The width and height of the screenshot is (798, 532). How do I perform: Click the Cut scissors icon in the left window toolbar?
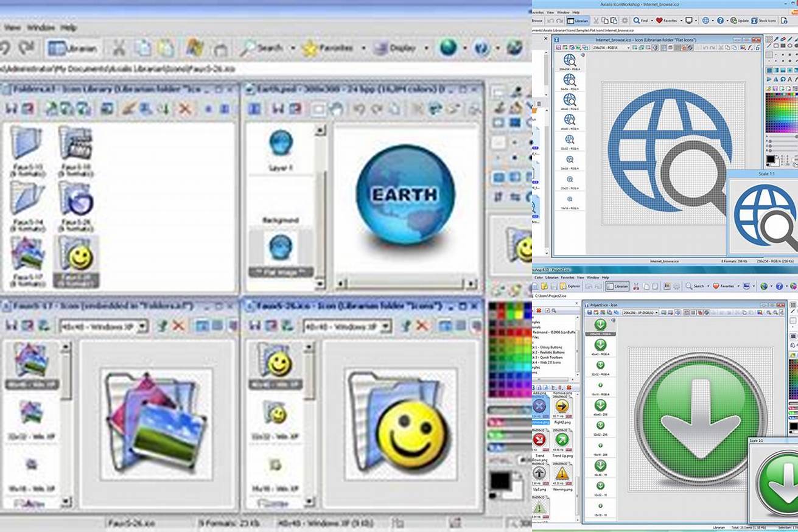coord(119,47)
